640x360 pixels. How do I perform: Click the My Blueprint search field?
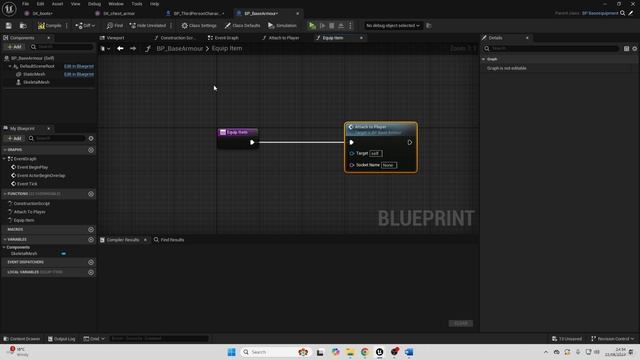pos(56,138)
